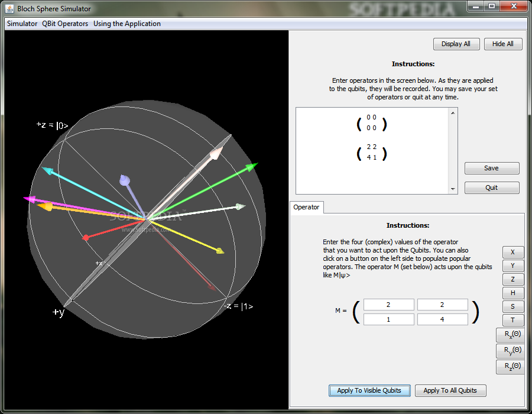Populate the S phase operator
532x414 pixels.
(x=512, y=306)
